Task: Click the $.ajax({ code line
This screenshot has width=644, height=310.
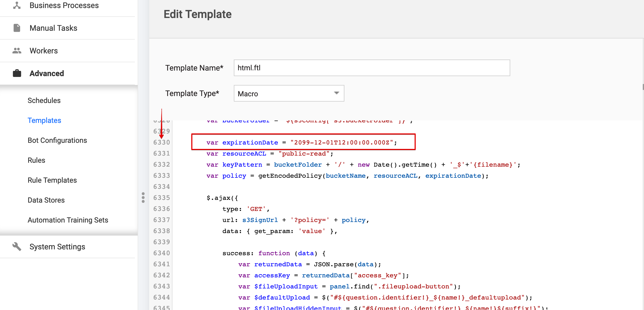Action: (x=222, y=198)
